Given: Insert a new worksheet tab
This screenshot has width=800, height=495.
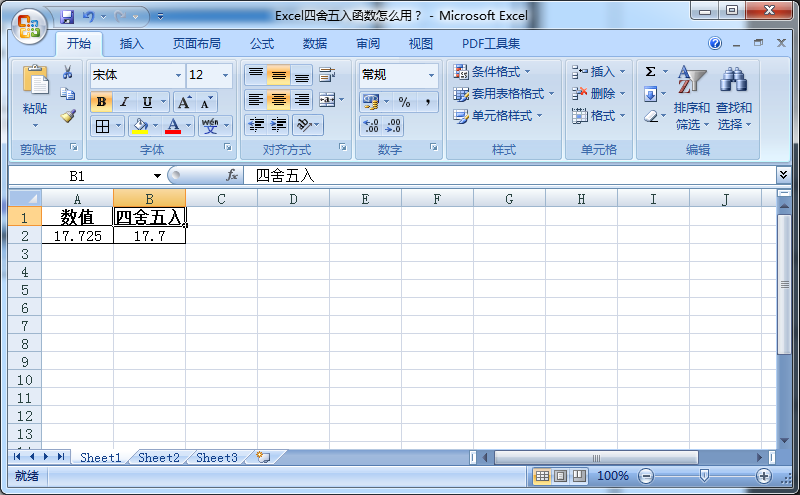Looking at the screenshot, I should [x=263, y=457].
